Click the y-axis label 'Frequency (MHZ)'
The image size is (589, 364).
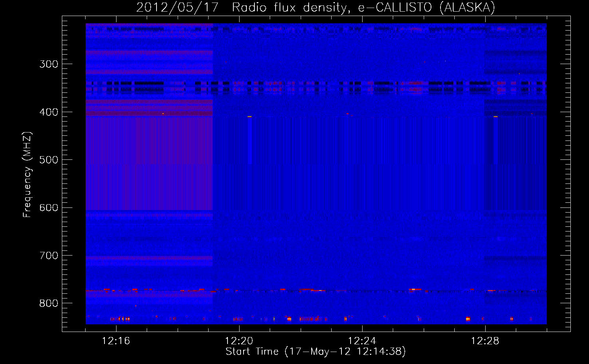tap(27, 174)
